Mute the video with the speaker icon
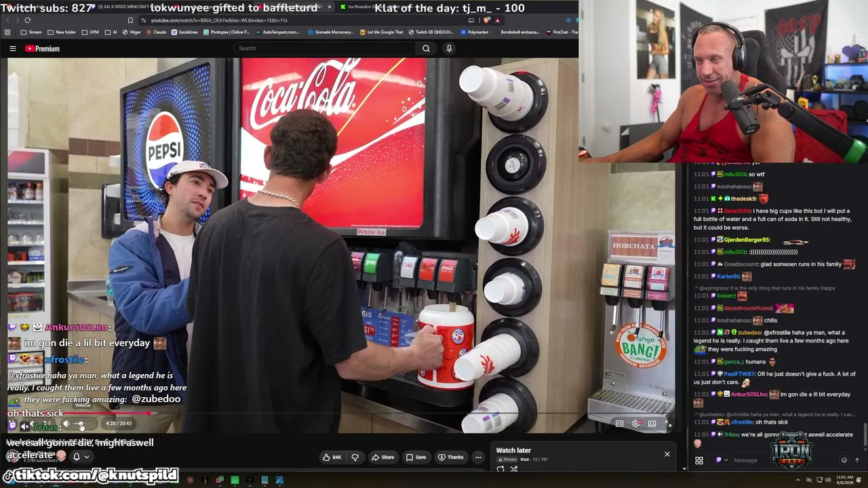 point(66,424)
